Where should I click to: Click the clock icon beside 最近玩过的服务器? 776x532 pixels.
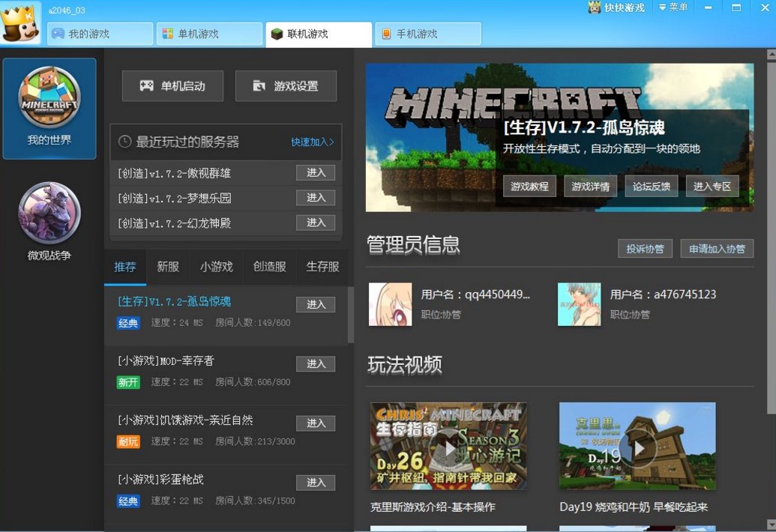click(124, 142)
